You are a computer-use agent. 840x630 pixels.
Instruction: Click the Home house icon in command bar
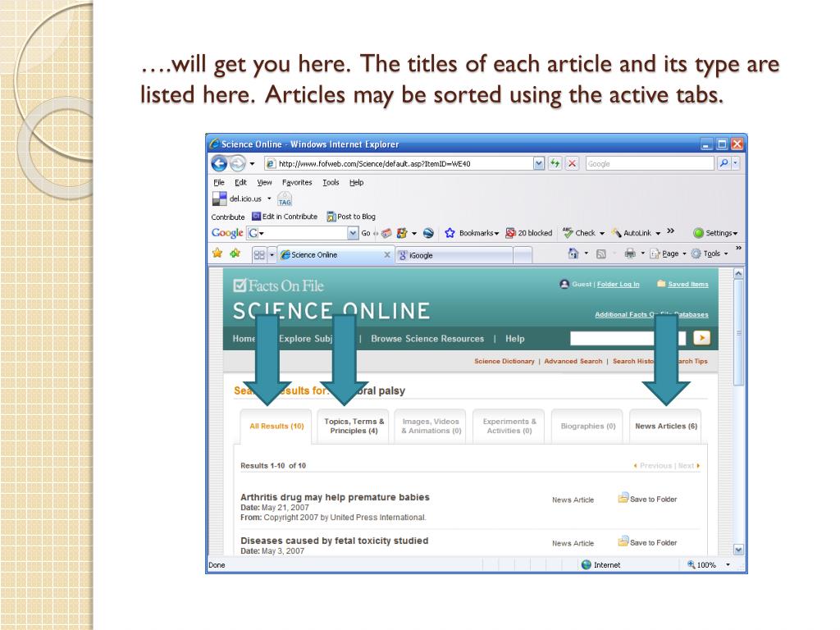pyautogui.click(x=573, y=253)
